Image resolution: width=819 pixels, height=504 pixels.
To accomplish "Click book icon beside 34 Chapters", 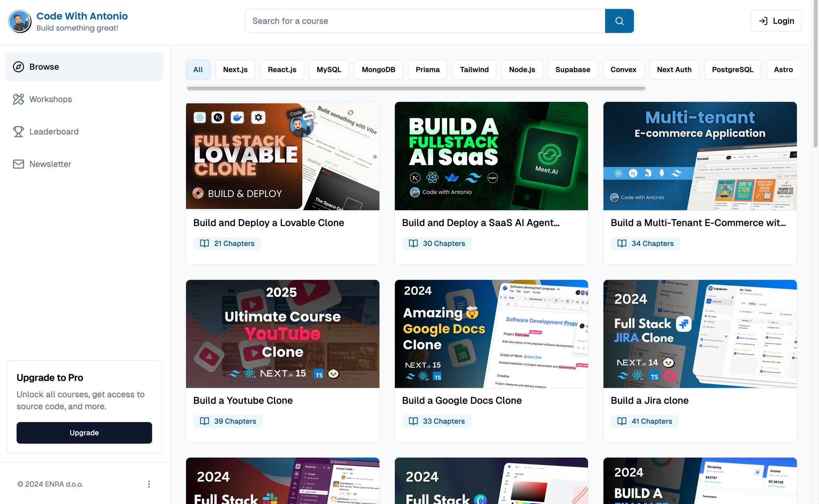I will coord(622,243).
